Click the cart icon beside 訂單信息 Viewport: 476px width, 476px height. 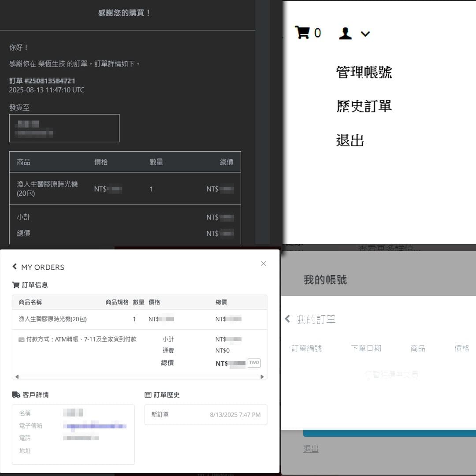15,285
